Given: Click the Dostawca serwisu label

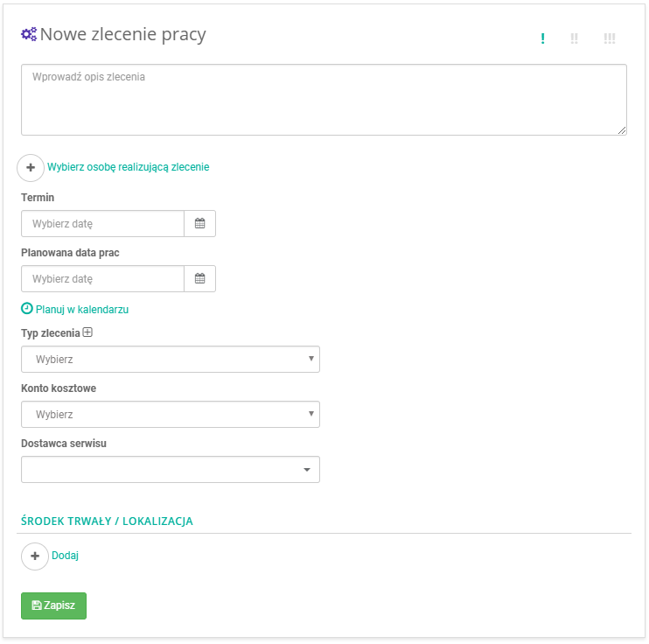Looking at the screenshot, I should [64, 443].
